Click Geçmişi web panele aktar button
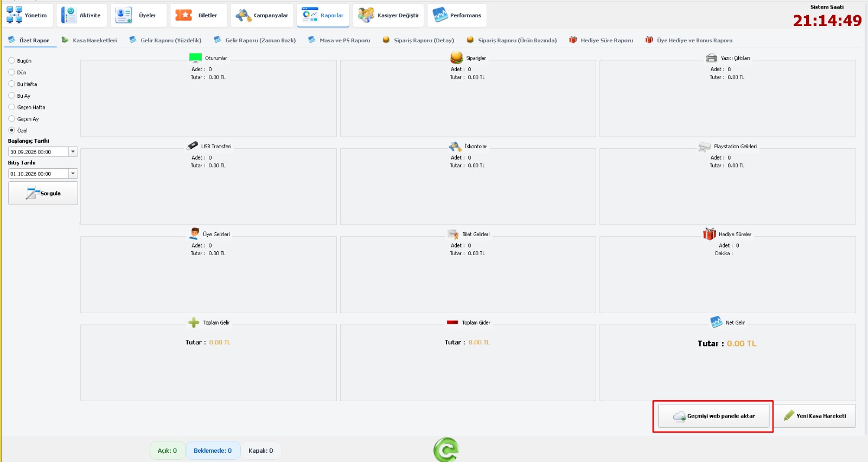 pos(713,416)
